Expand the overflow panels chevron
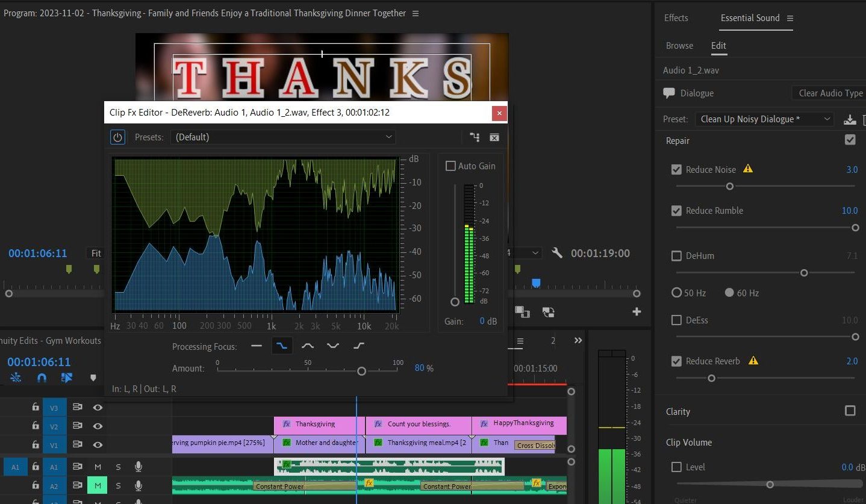 point(578,340)
